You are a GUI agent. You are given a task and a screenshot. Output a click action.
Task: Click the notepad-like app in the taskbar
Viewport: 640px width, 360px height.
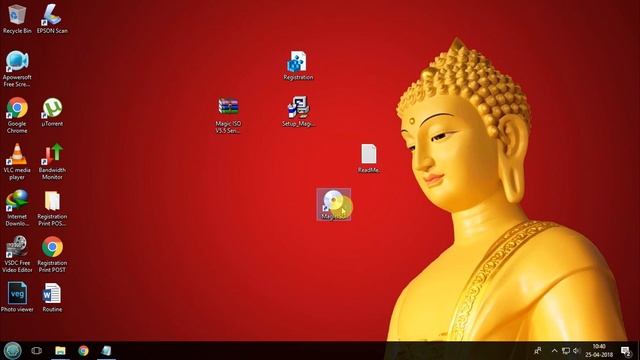click(x=106, y=351)
